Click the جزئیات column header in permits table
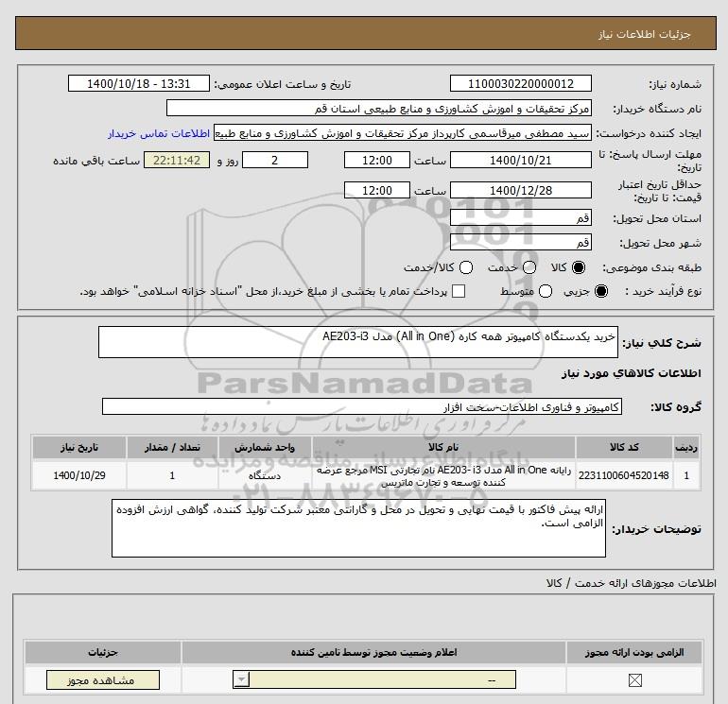This screenshot has width=728, height=704. tap(103, 652)
